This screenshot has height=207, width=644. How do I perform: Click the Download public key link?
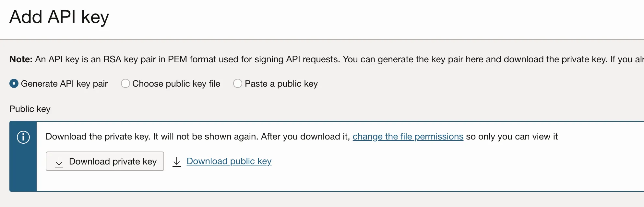coord(229,161)
